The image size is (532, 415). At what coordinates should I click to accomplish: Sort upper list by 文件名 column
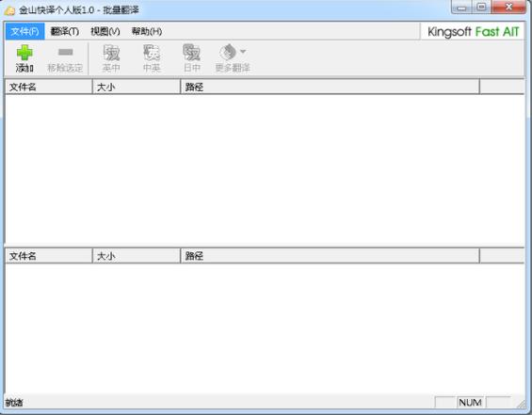(x=49, y=88)
